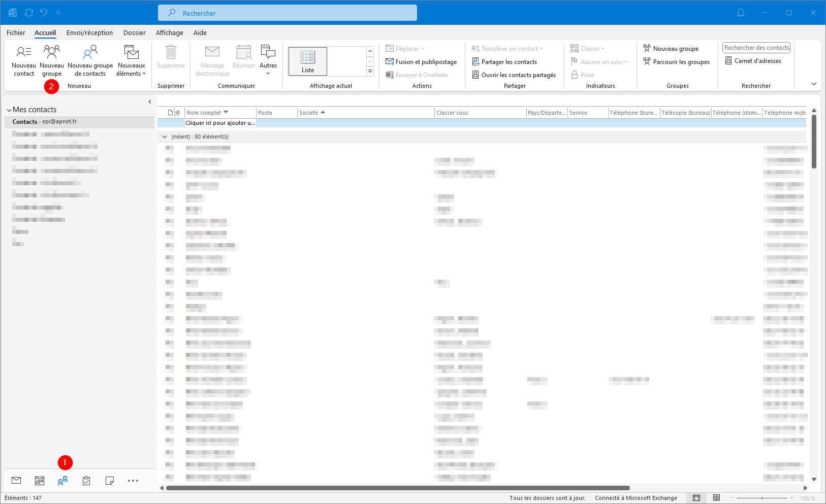The height and width of the screenshot is (504, 826).
Task: Click Partager les contacts
Action: pos(504,62)
